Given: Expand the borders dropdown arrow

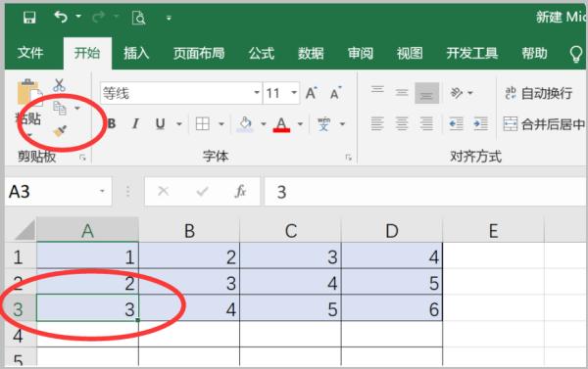Looking at the screenshot, I should 221,124.
